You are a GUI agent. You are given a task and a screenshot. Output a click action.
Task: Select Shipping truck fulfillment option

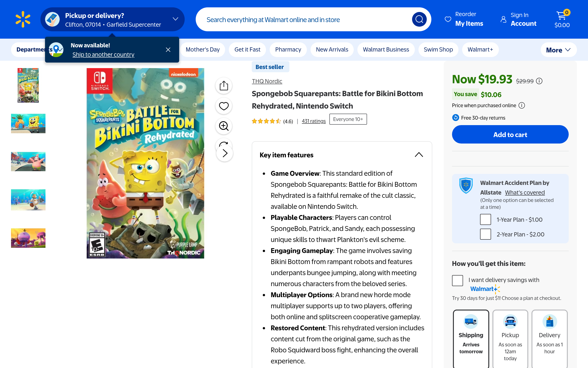[471, 339]
